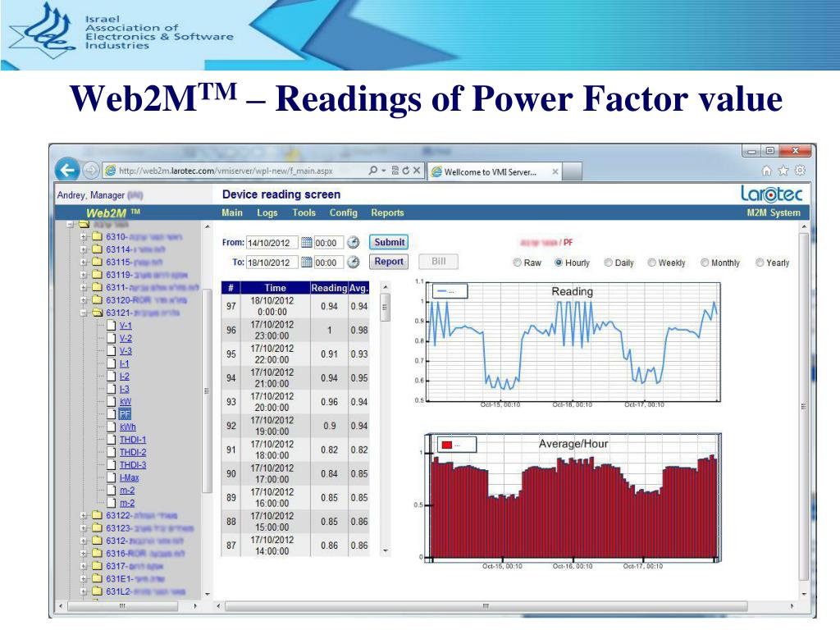Open the THDI-3 reading link

[x=132, y=464]
